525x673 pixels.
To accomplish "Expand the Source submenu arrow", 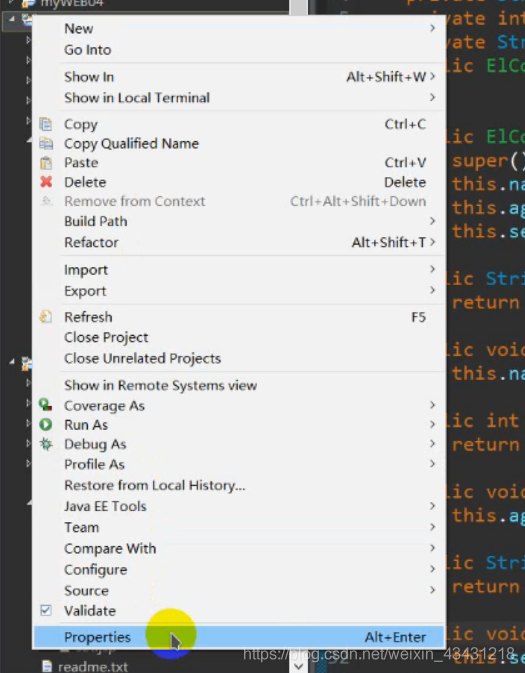I will 432,590.
